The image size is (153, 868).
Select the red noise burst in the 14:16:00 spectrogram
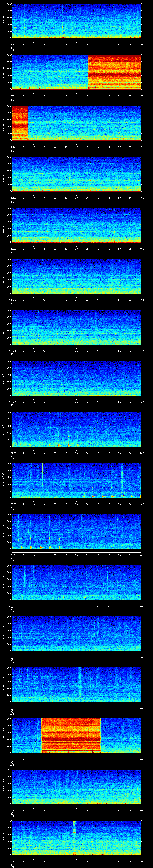click(20, 123)
